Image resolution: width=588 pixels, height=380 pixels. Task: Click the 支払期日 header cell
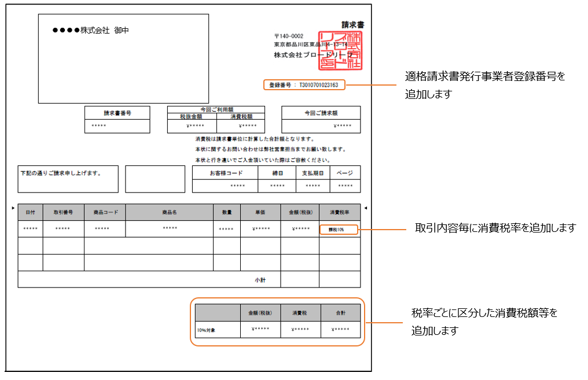(313, 173)
